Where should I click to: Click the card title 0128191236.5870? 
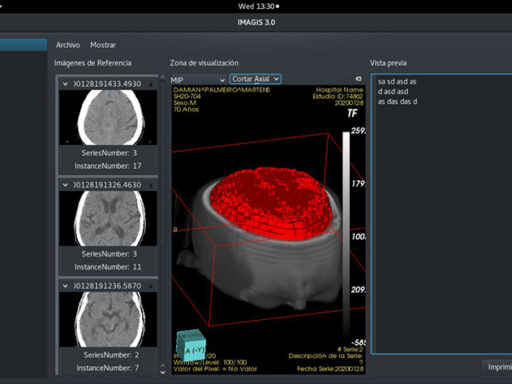pos(107,286)
